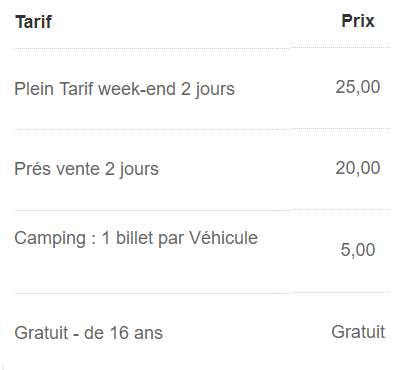Click the word Véhicule in camping row

[x=223, y=238]
